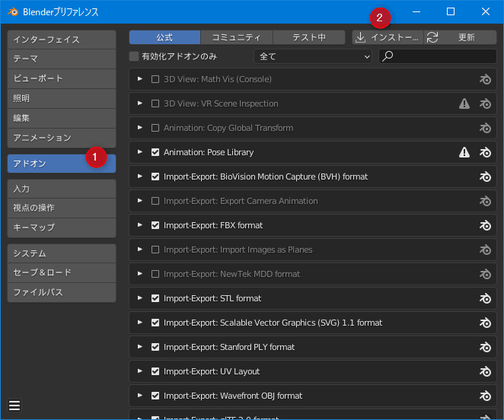Expand 3D View: Math Vis details
The image size is (504, 420).
[x=140, y=78]
